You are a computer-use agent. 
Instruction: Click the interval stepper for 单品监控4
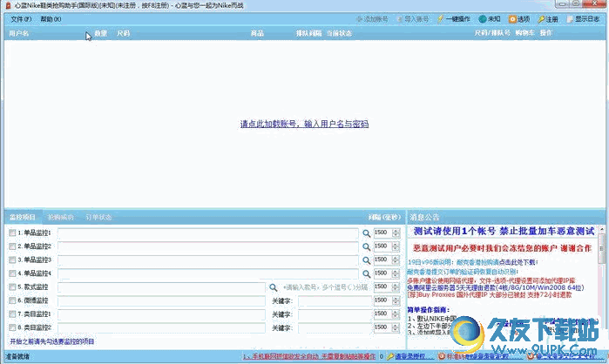tap(396, 273)
